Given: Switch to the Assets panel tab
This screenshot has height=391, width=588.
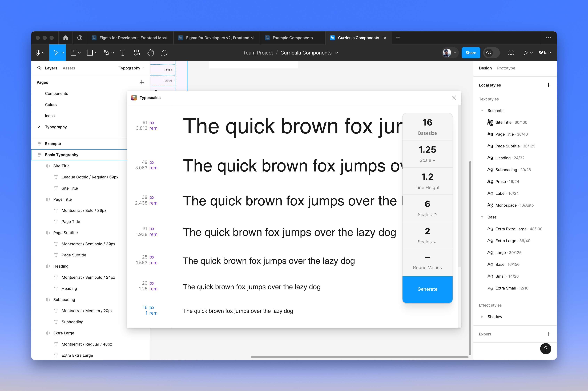Looking at the screenshot, I should point(69,68).
